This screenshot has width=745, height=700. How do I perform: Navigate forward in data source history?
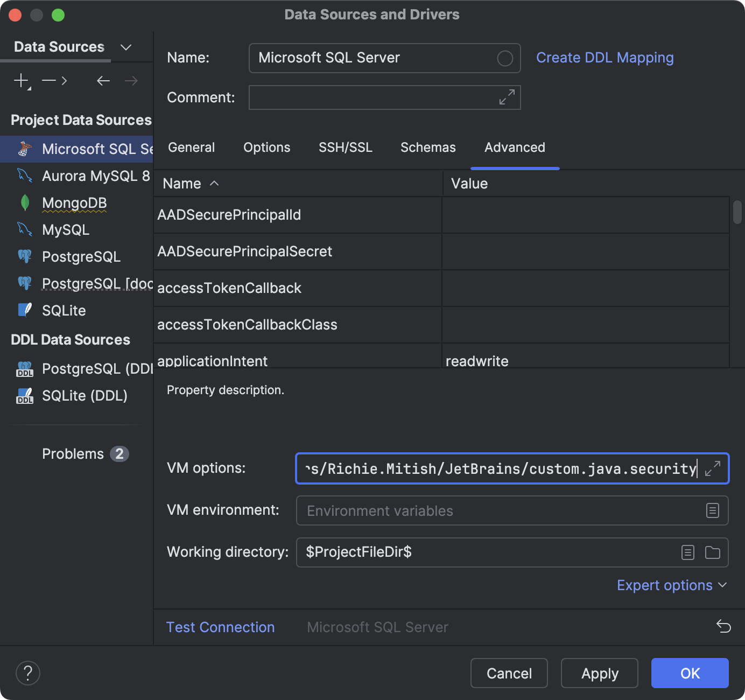pos(131,81)
